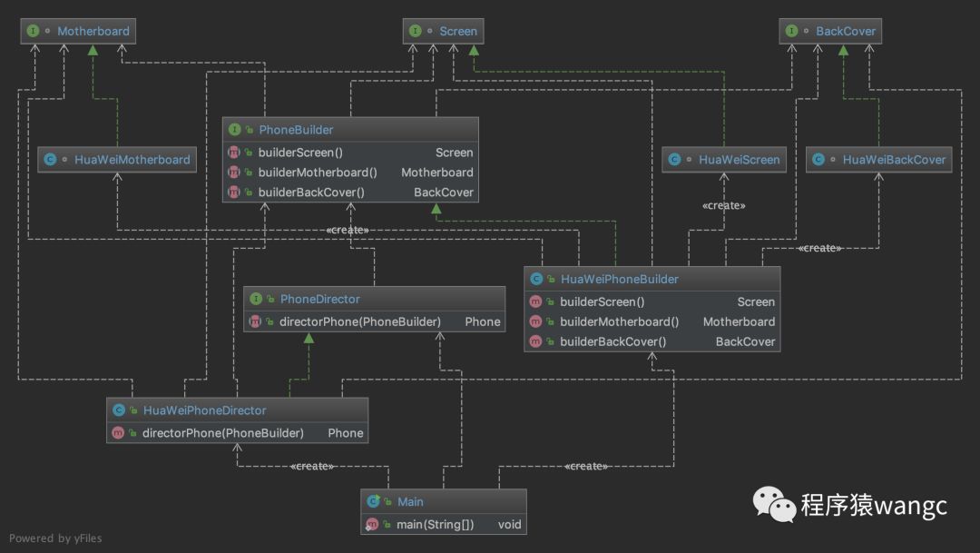Click method icon of main(String[])
The height and width of the screenshot is (553, 980).
(x=373, y=524)
